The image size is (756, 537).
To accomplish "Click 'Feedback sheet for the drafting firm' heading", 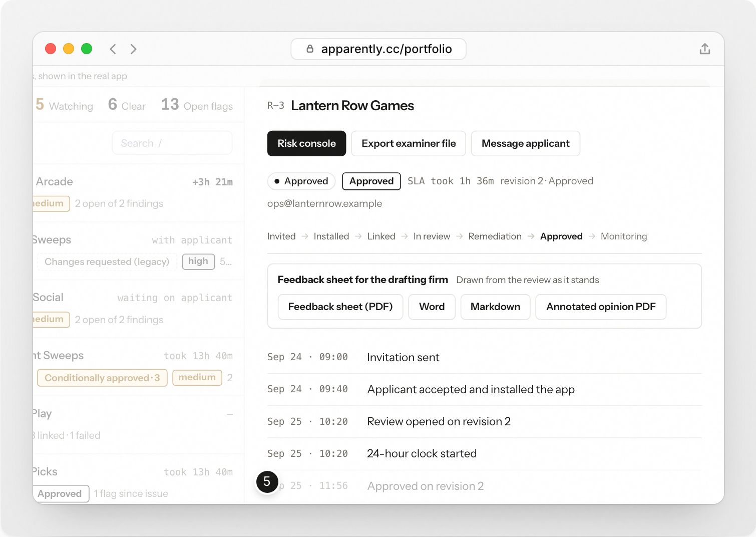I will tap(363, 280).
